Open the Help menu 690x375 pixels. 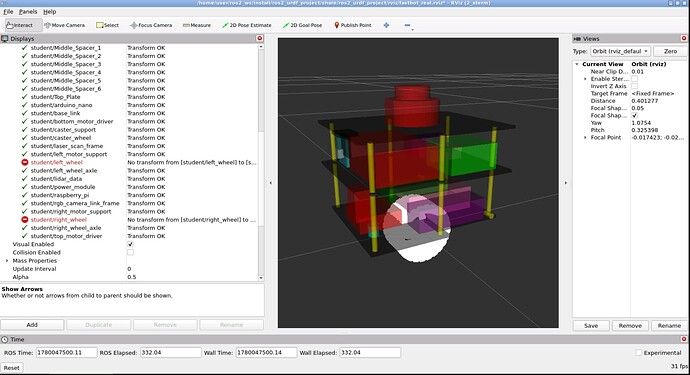point(50,12)
